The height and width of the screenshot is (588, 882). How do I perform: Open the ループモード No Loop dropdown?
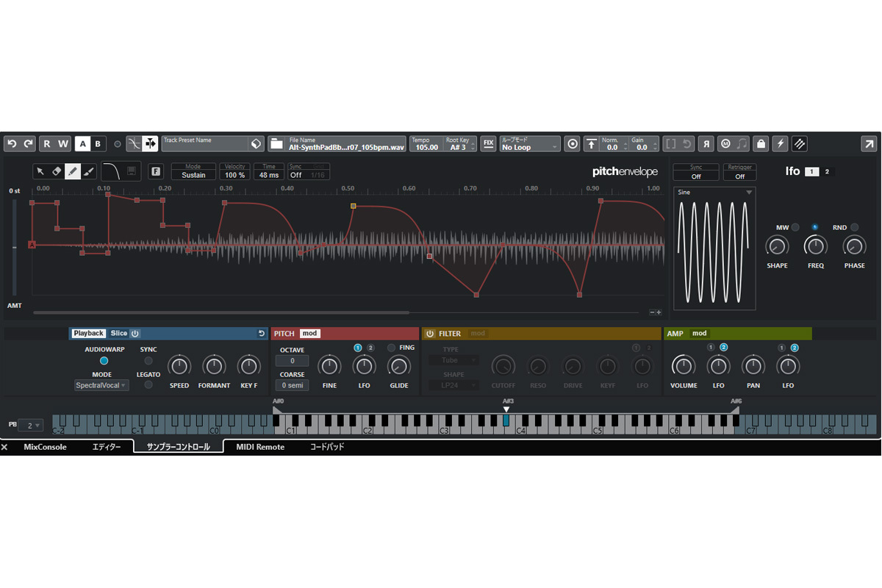pyautogui.click(x=529, y=144)
